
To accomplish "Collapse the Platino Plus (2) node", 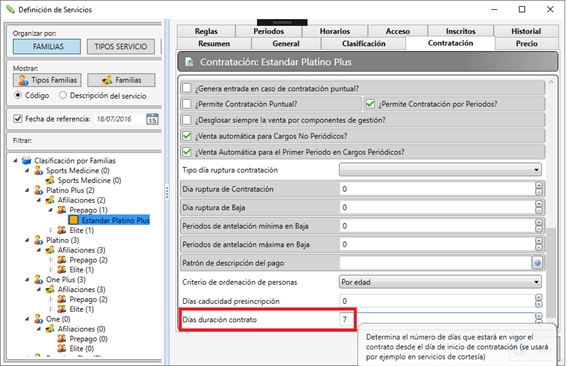I will click(27, 190).
